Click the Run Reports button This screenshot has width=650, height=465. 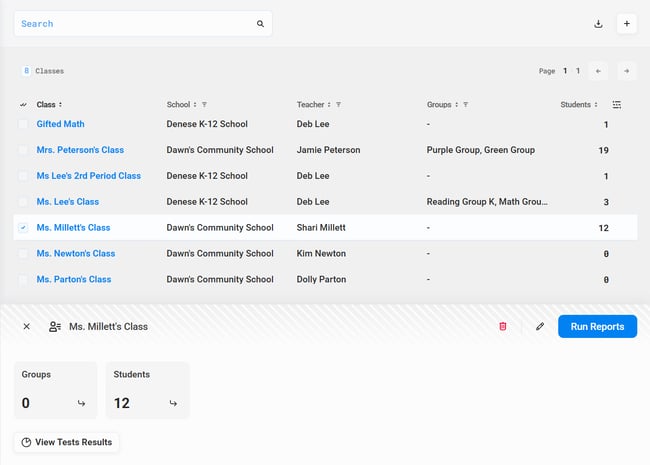(597, 326)
